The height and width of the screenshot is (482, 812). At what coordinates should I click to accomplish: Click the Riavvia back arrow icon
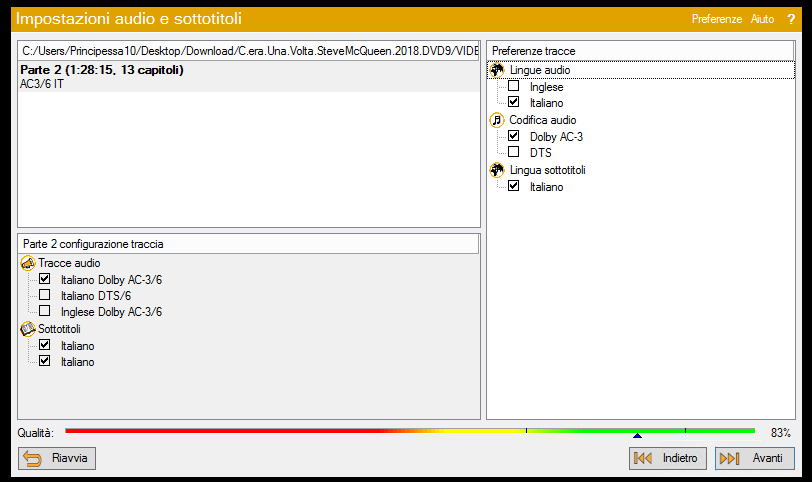click(33, 459)
